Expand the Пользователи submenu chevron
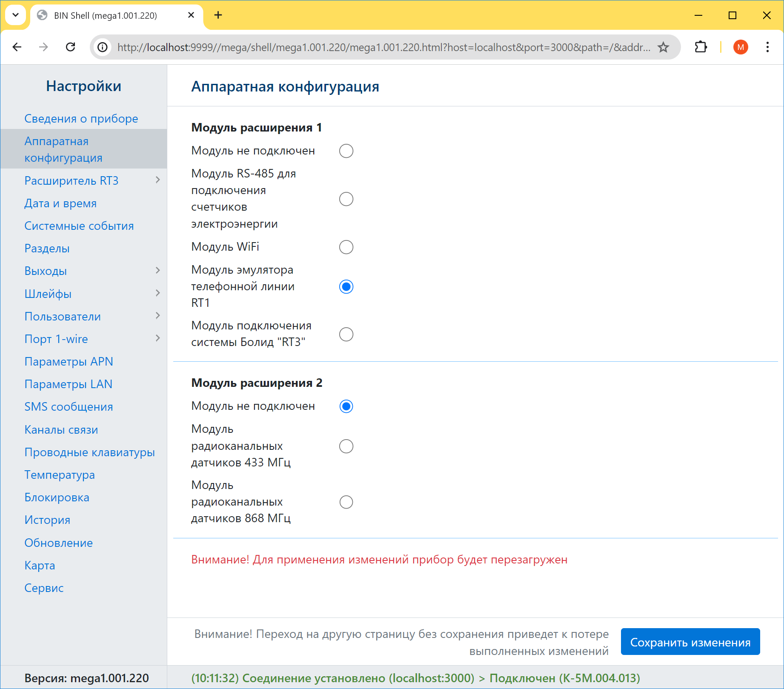The height and width of the screenshot is (689, 784). 158,316
